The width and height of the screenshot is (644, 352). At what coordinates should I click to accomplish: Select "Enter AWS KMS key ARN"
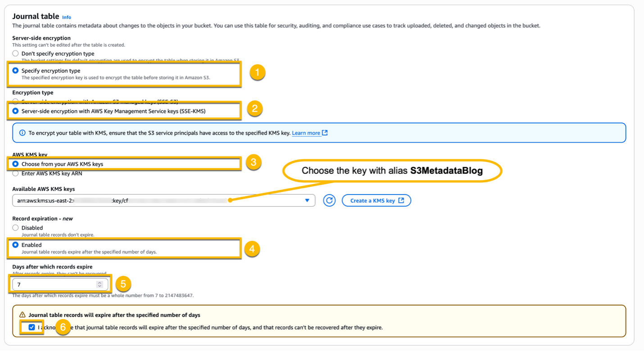[x=15, y=173]
